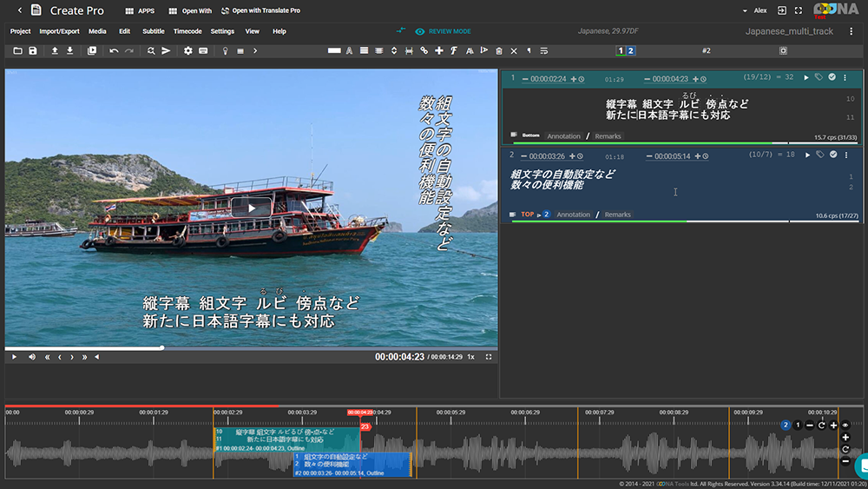Click the lightbulb icon in toolbar
The image size is (868, 489).
tap(225, 51)
